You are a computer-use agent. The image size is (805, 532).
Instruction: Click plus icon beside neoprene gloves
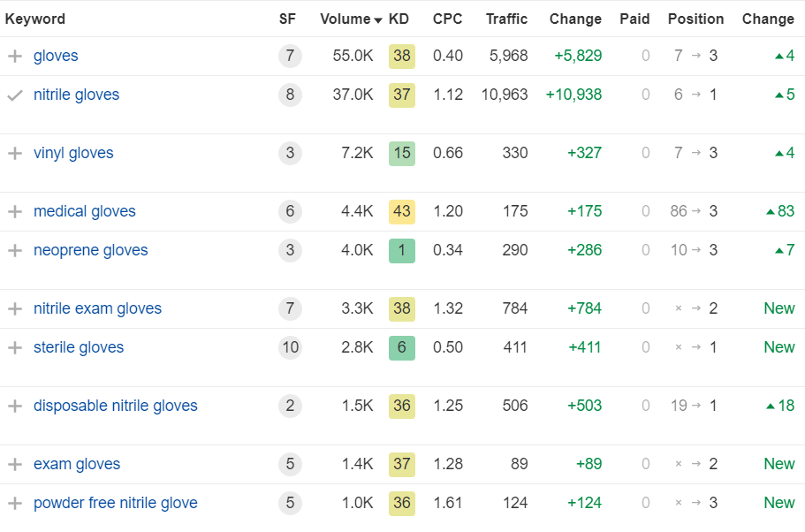click(x=14, y=251)
